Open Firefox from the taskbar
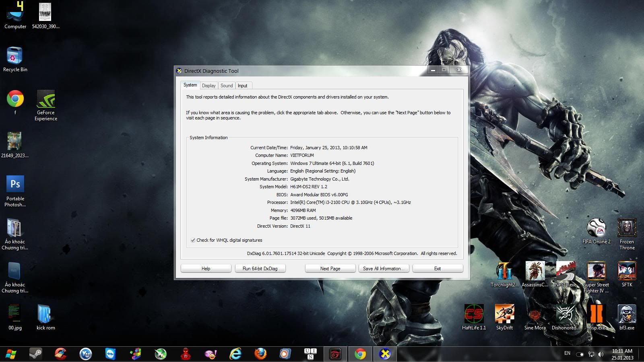The height and width of the screenshot is (362, 644). [260, 354]
